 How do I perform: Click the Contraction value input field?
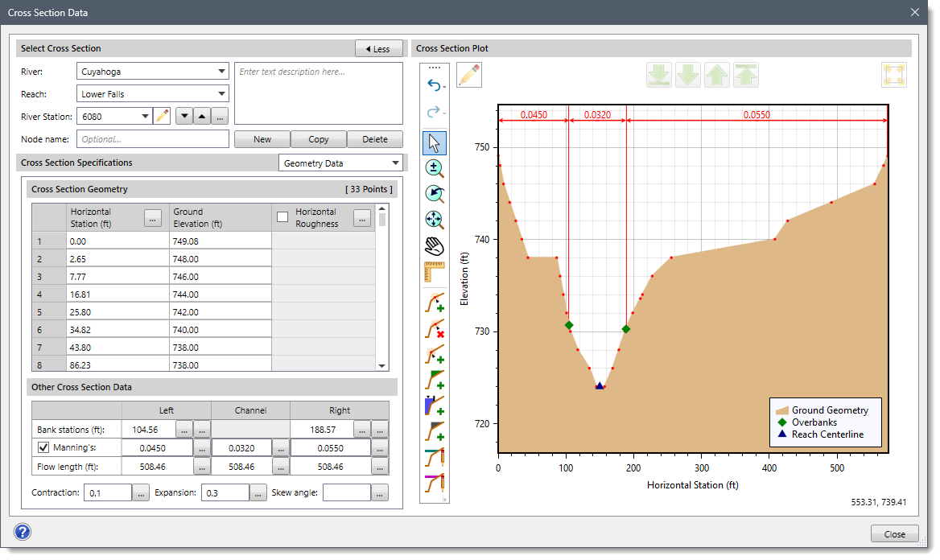point(109,491)
